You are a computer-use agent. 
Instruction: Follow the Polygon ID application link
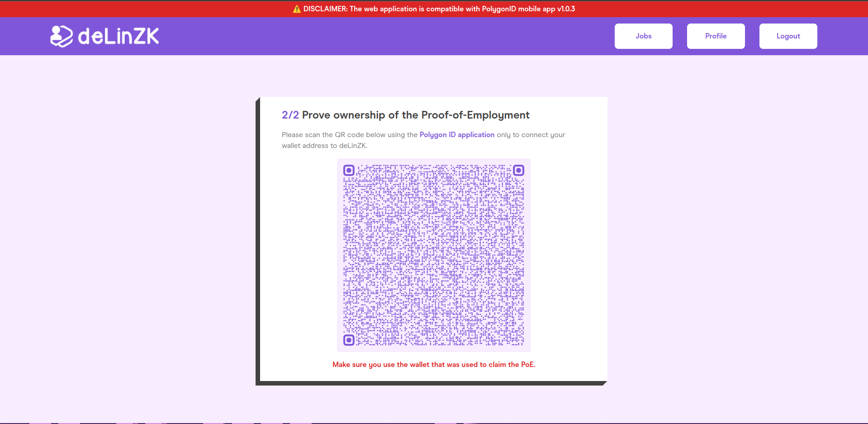457,135
